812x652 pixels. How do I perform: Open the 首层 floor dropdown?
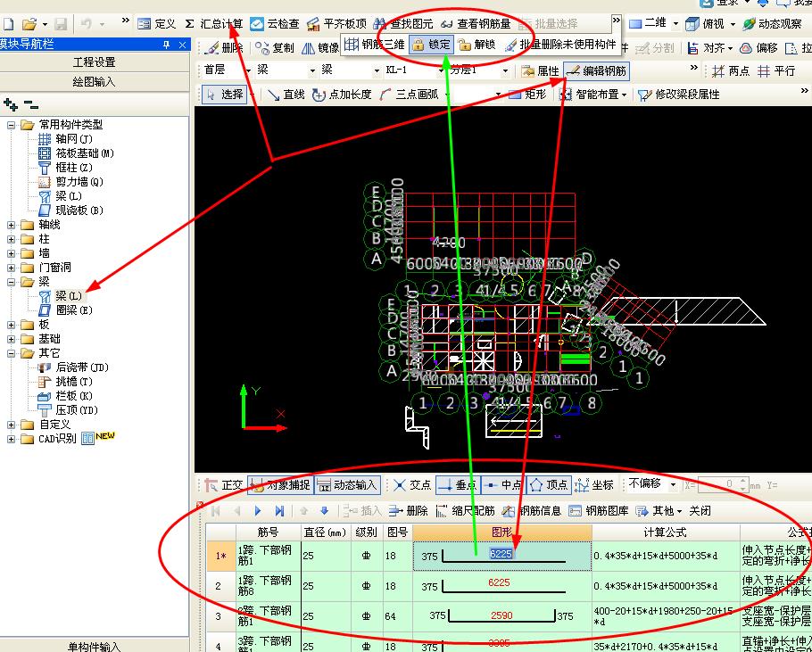(x=249, y=70)
